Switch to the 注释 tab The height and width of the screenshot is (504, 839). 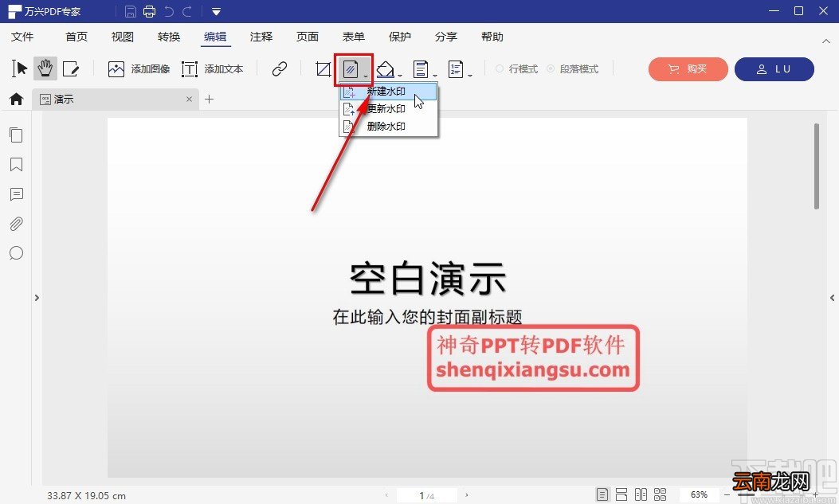tap(261, 37)
